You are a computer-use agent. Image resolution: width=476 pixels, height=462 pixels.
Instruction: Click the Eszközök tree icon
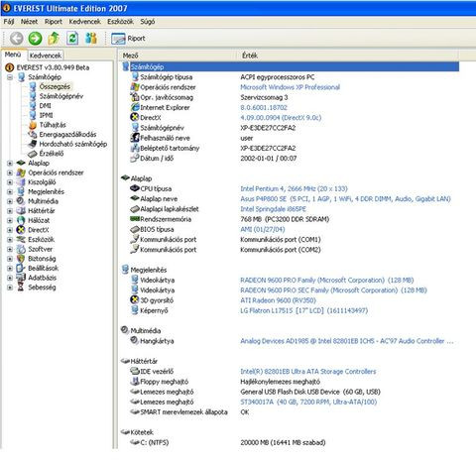pos(21,240)
